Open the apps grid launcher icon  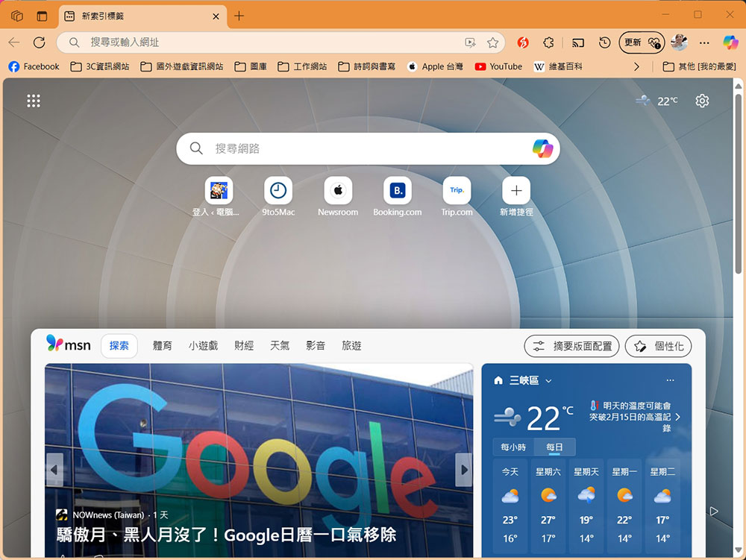(x=34, y=101)
